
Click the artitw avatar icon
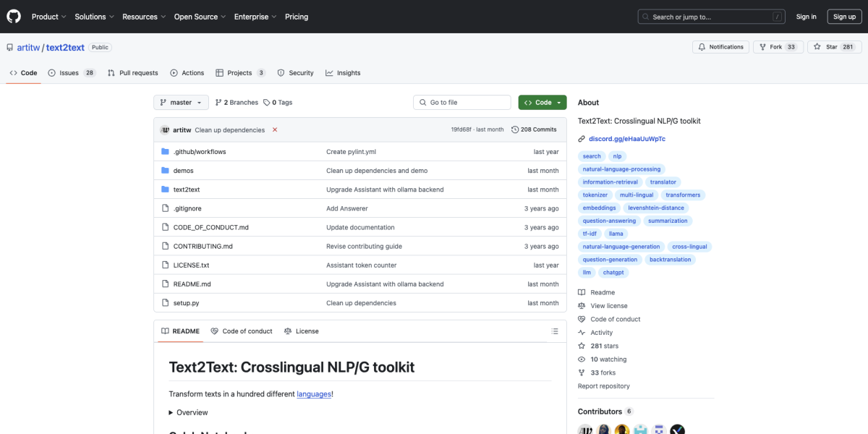pos(165,130)
